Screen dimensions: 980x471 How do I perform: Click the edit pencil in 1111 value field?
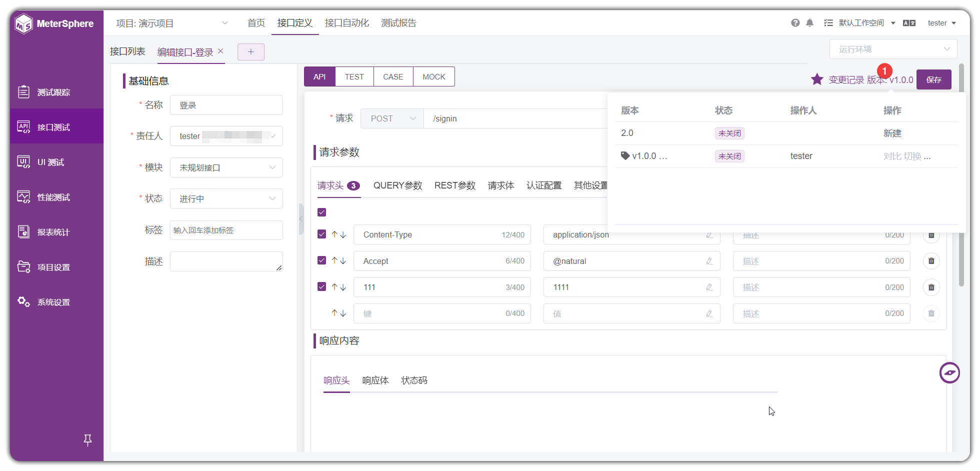tap(709, 287)
